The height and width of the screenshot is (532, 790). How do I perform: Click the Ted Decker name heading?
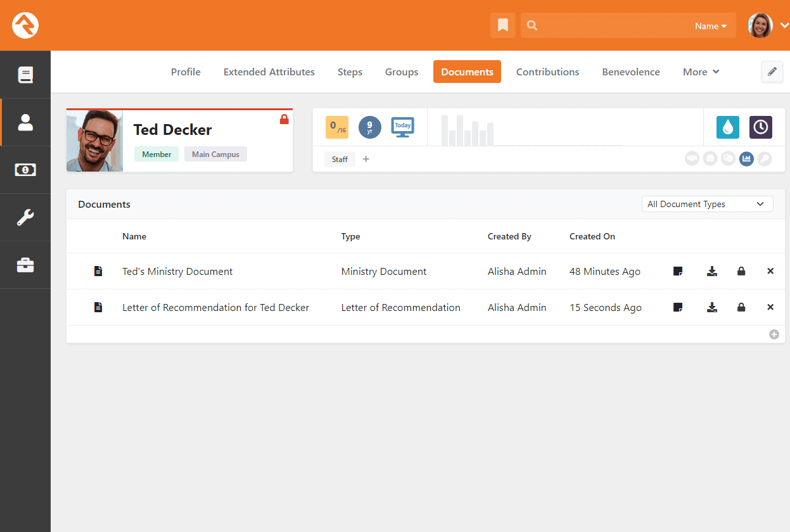172,130
